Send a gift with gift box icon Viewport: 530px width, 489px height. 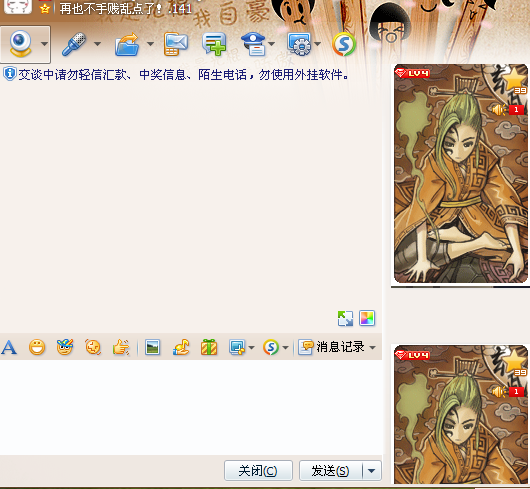click(x=209, y=347)
